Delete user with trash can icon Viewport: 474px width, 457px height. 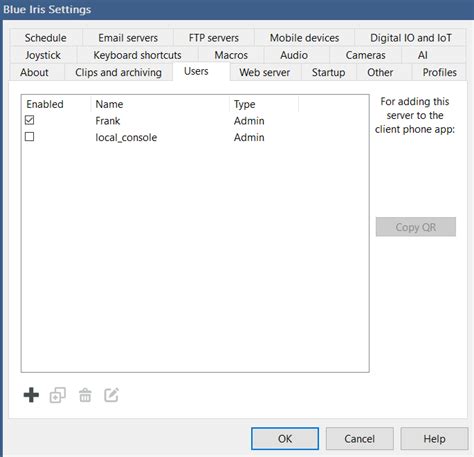coord(85,395)
